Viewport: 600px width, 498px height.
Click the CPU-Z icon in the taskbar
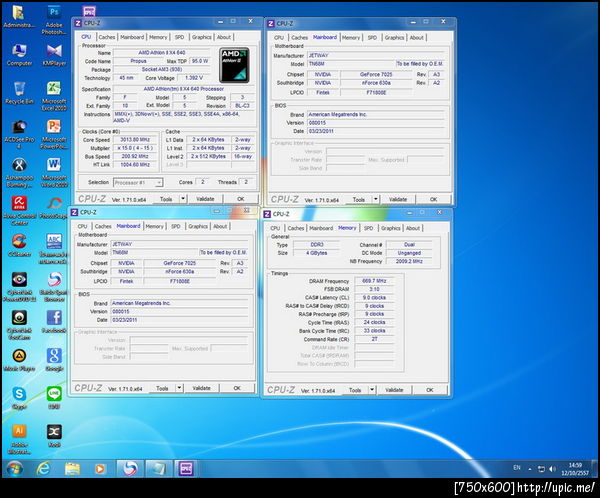point(185,468)
